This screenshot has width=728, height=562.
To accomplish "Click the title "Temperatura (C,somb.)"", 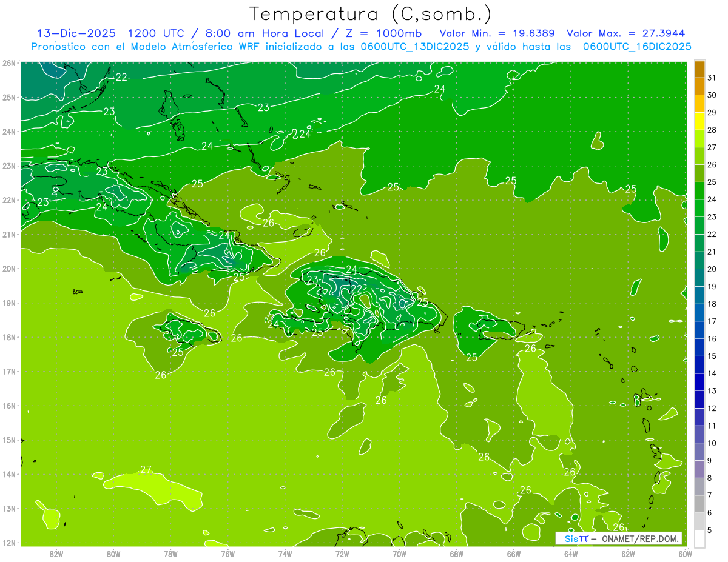I will click(370, 14).
